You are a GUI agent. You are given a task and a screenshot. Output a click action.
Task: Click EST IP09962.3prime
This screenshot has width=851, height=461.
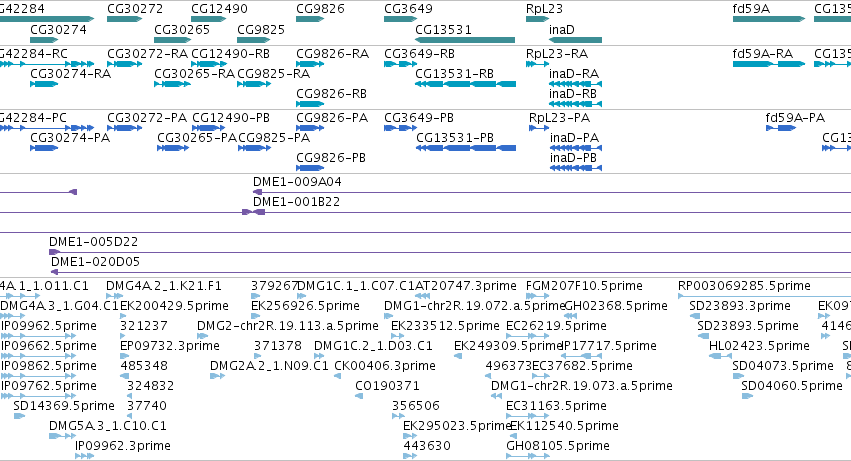(x=123, y=446)
